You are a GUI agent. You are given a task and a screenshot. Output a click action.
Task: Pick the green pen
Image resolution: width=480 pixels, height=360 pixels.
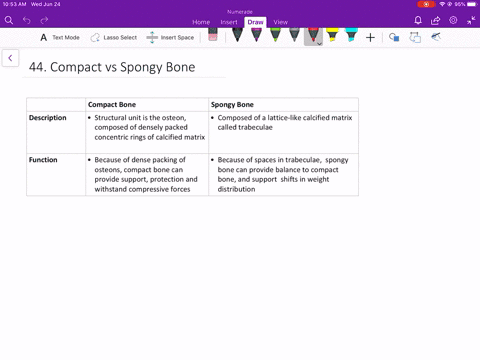pos(275,35)
